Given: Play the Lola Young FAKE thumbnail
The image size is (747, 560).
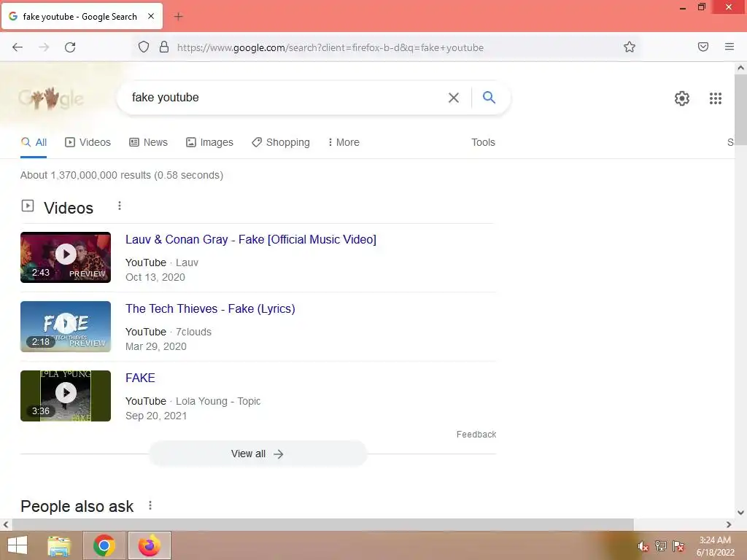Looking at the screenshot, I should tap(66, 396).
